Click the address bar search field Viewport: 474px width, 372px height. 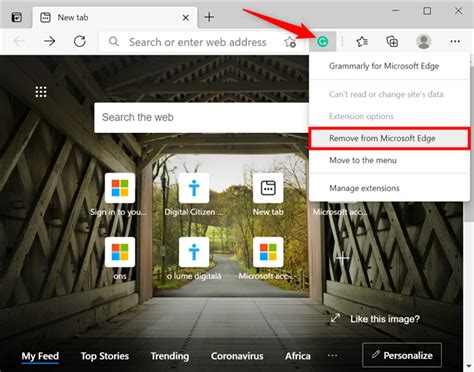[198, 42]
